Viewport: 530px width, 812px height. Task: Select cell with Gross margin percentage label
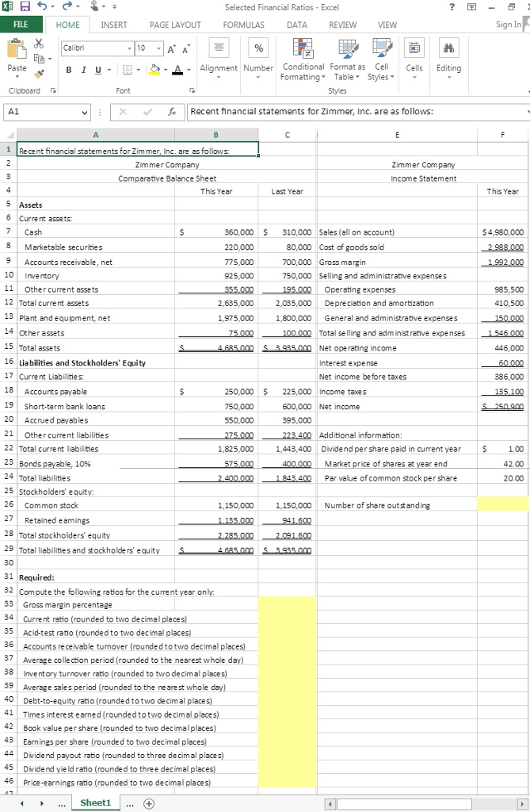[x=96, y=604]
